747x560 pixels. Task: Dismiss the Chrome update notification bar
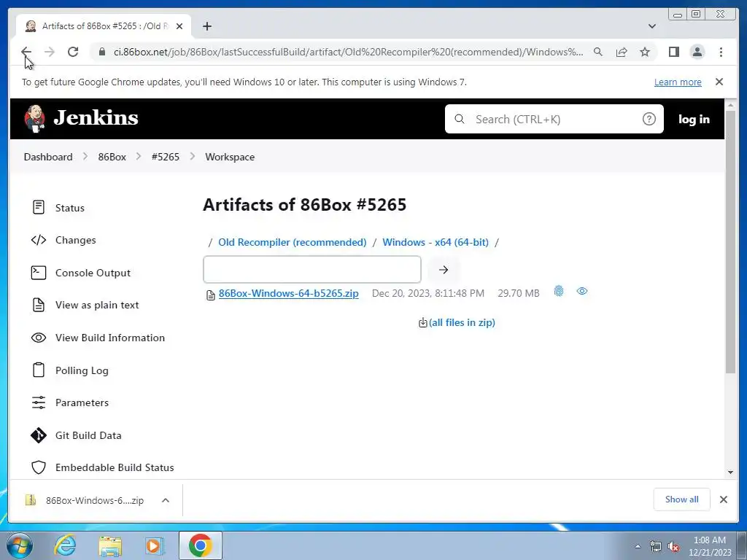pyautogui.click(x=719, y=82)
